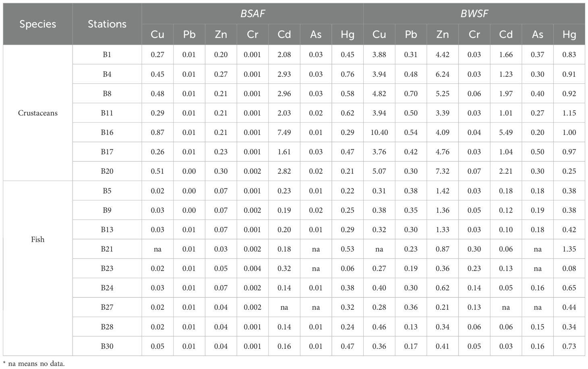The image size is (588, 369).
Task: Click the Stations column header
Action: (x=107, y=24)
